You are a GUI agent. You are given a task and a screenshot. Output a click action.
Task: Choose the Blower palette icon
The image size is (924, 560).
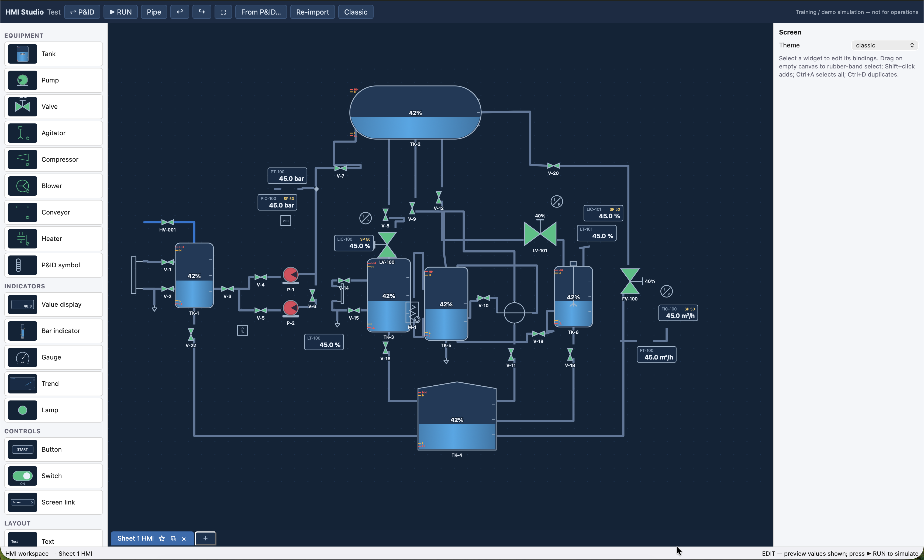click(x=22, y=186)
